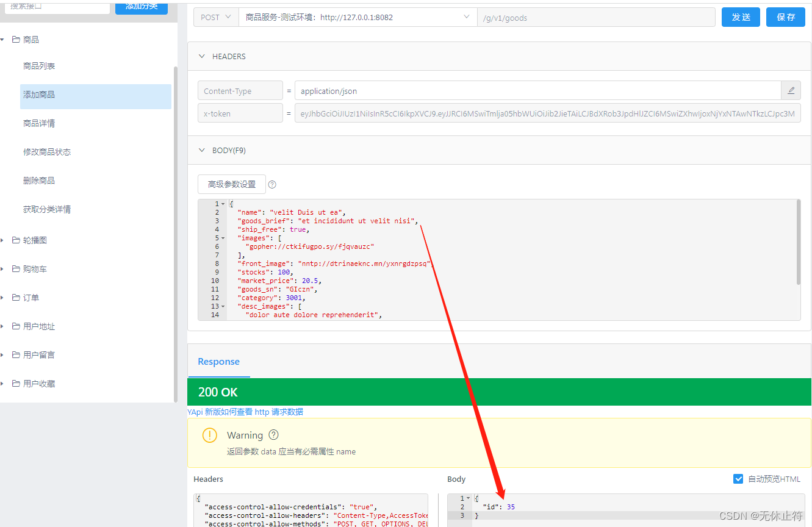Click the sidebar vertical scrollbar
Image resolution: width=812 pixels, height=527 pixels.
[176, 234]
